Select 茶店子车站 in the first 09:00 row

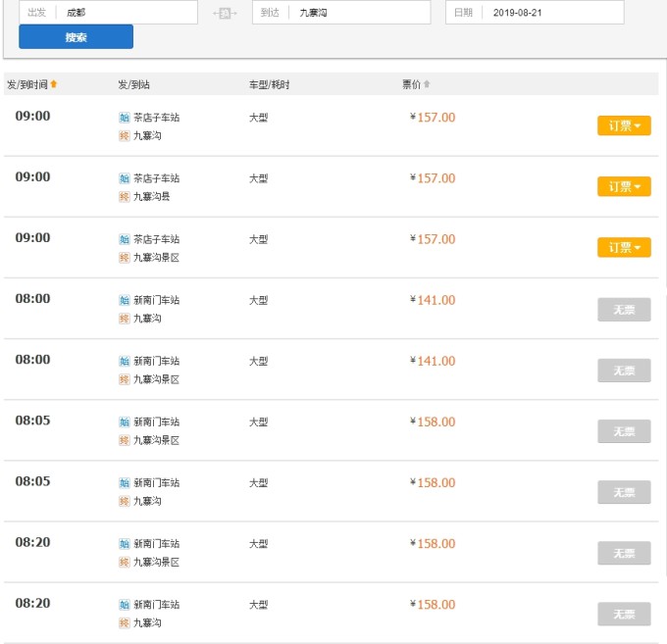(157, 118)
